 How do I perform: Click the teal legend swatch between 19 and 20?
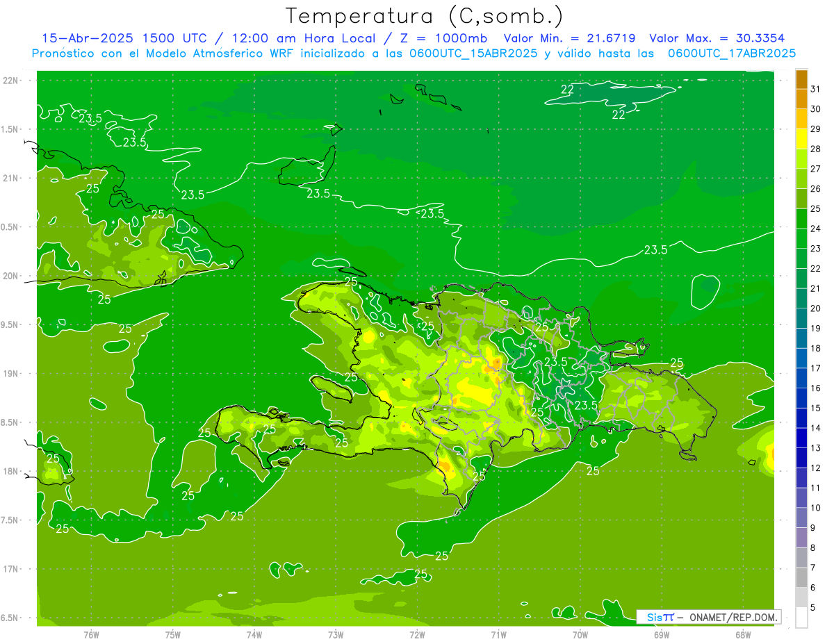point(801,318)
